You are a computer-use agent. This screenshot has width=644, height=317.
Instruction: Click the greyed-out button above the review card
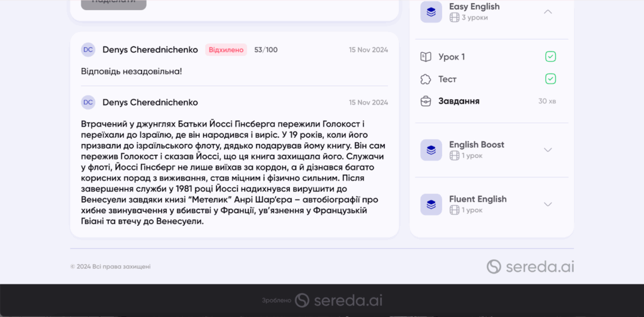113,3
